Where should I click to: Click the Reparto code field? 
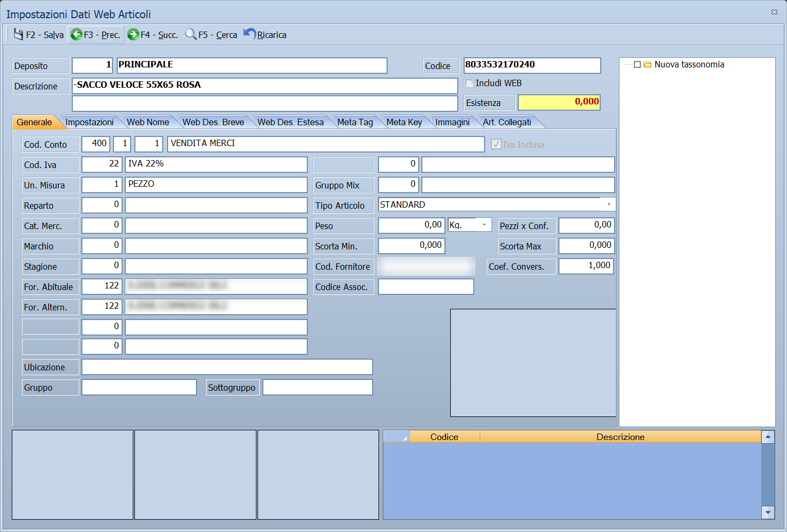click(x=102, y=205)
